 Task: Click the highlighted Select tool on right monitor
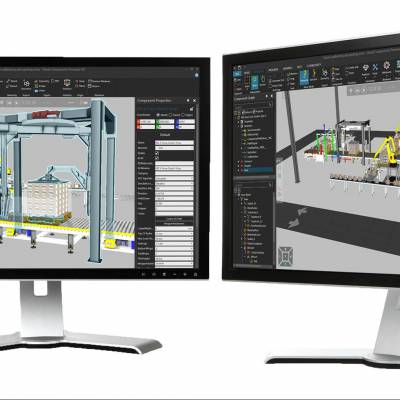(x=255, y=83)
